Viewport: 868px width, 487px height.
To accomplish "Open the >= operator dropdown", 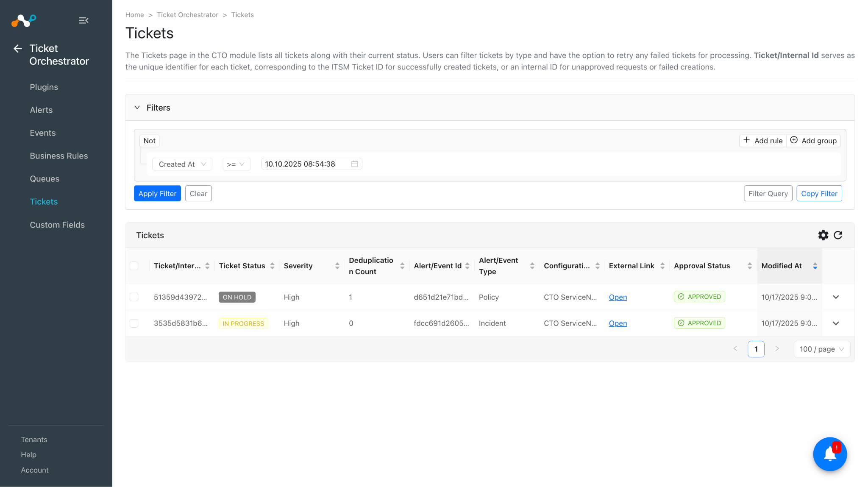I will coord(236,164).
